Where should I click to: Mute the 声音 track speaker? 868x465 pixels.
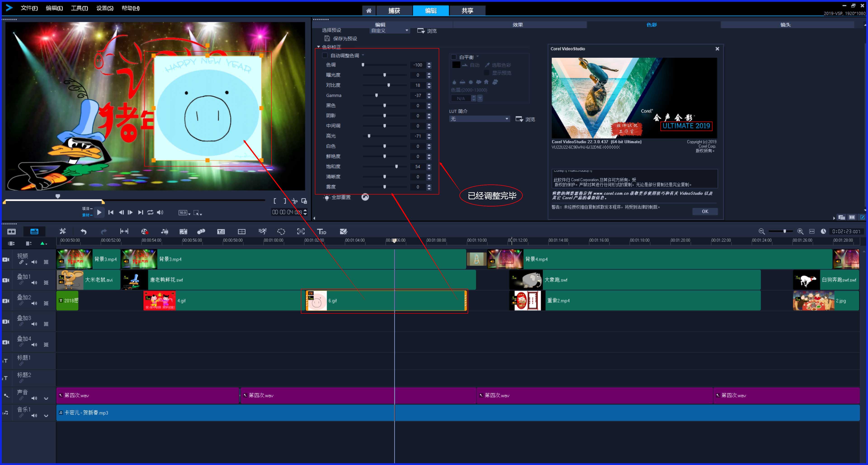click(34, 399)
